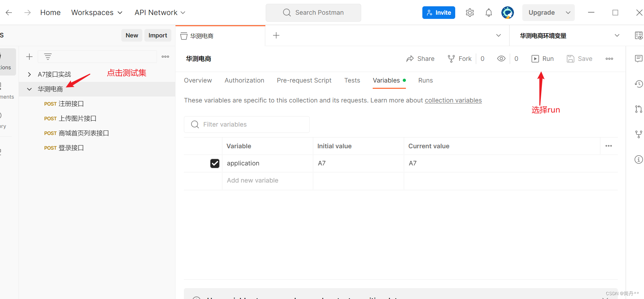Switch to Authorization tab
This screenshot has width=644, height=299.
pyautogui.click(x=244, y=80)
